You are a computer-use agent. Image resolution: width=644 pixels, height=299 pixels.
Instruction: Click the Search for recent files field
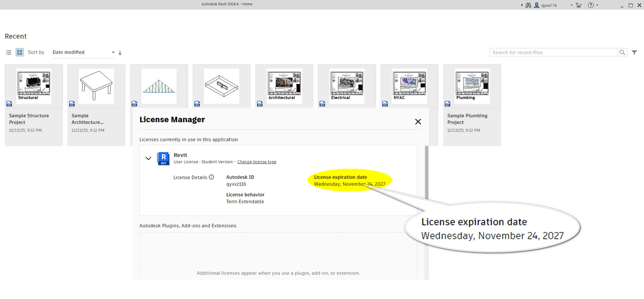coord(553,53)
